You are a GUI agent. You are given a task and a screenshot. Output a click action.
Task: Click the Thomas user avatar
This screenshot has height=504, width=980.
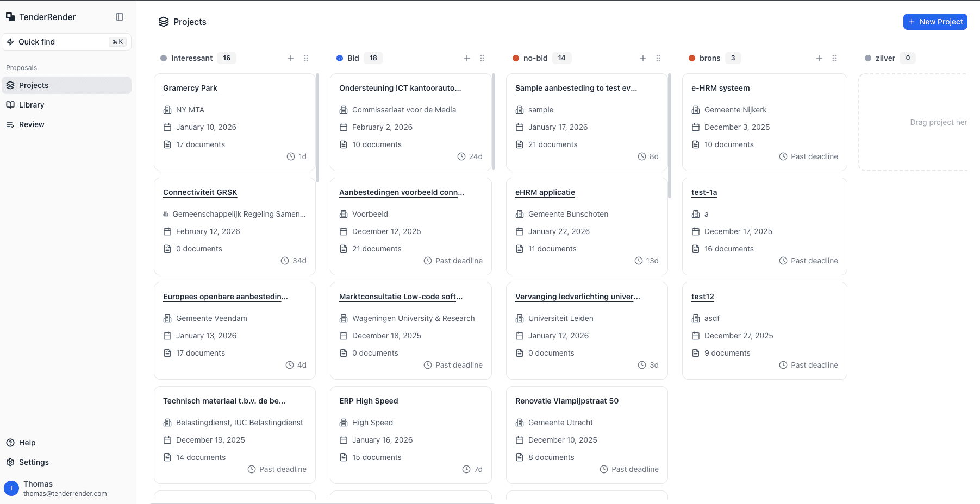11,488
